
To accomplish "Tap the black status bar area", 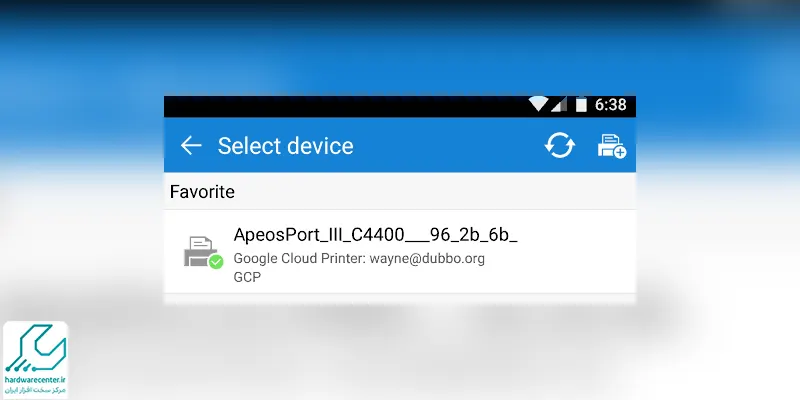I will tap(345, 106).
